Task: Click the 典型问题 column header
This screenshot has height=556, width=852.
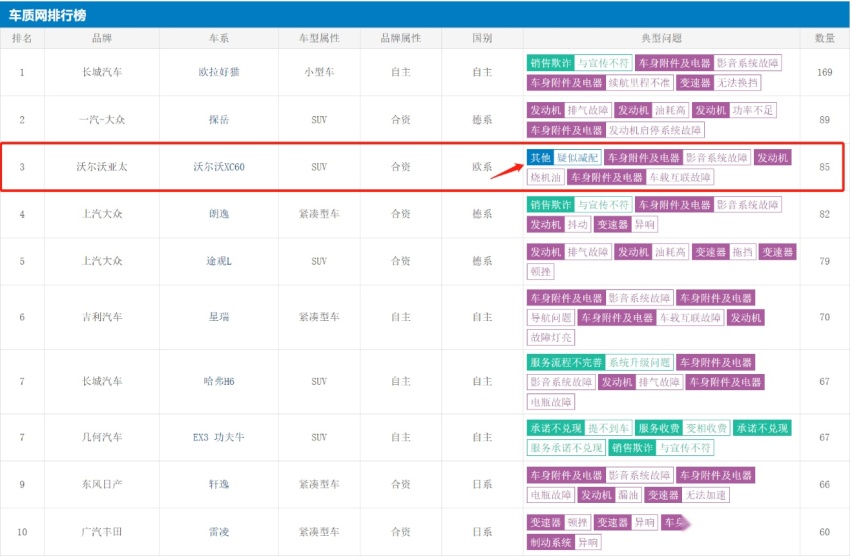Action: (661, 38)
